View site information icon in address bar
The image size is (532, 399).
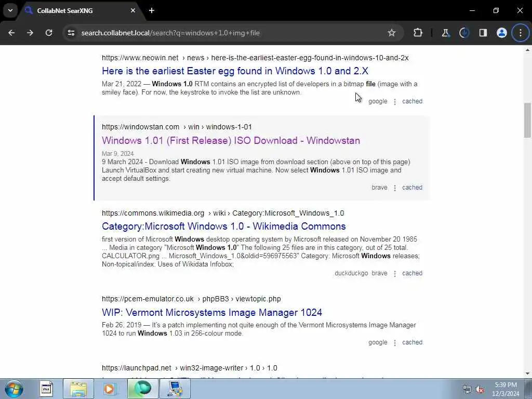tap(71, 33)
